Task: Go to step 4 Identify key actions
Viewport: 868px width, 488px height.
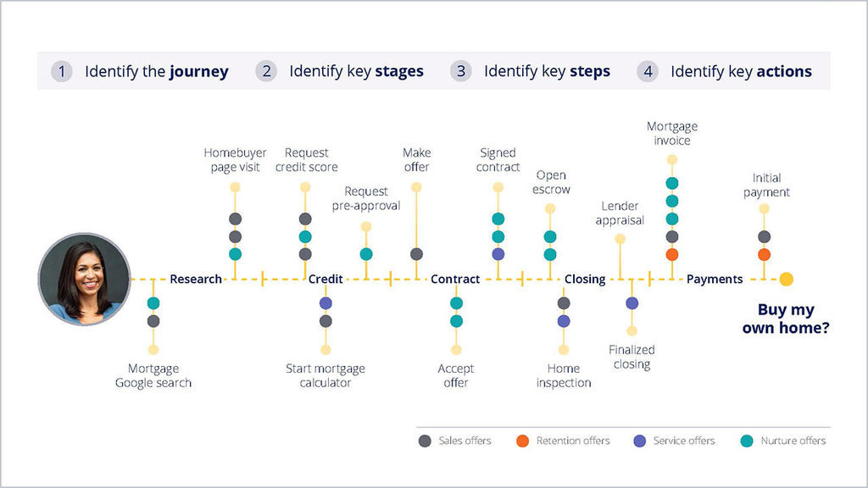Action: click(x=726, y=71)
